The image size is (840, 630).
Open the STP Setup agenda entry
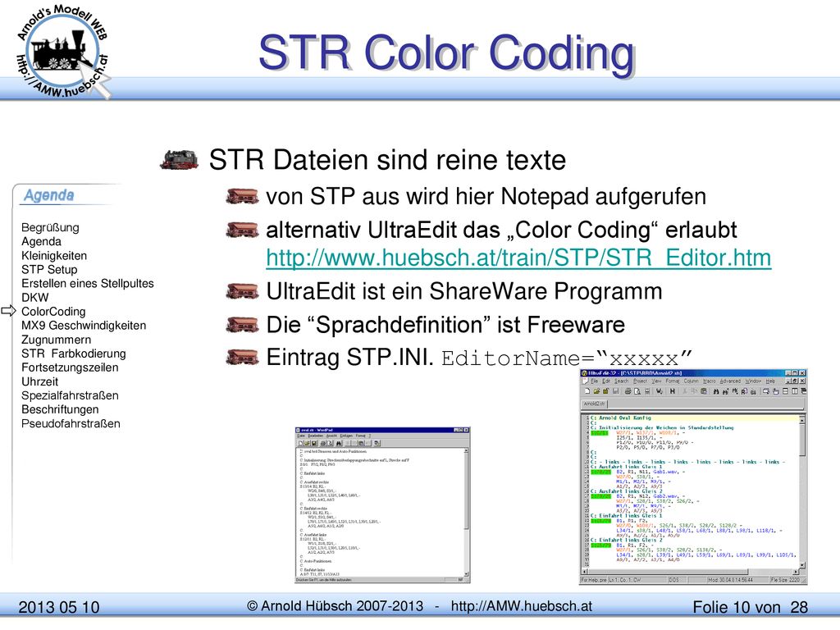49,269
